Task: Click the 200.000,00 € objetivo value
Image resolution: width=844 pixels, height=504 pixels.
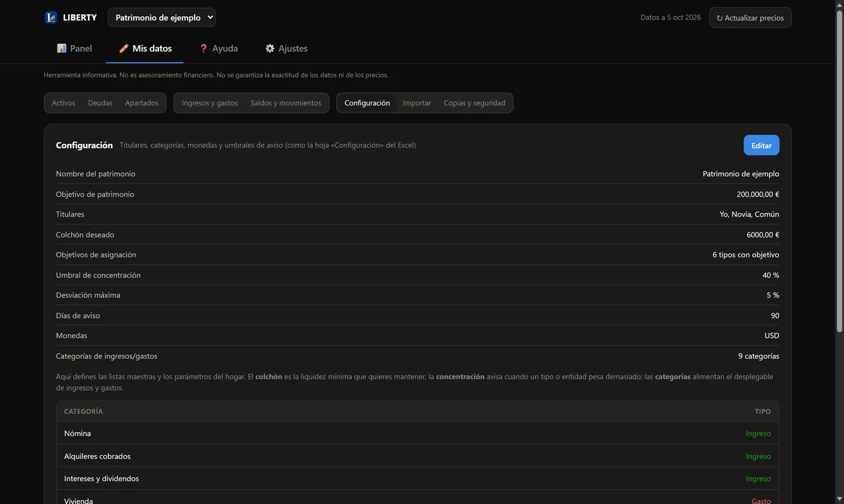Action: click(x=758, y=194)
